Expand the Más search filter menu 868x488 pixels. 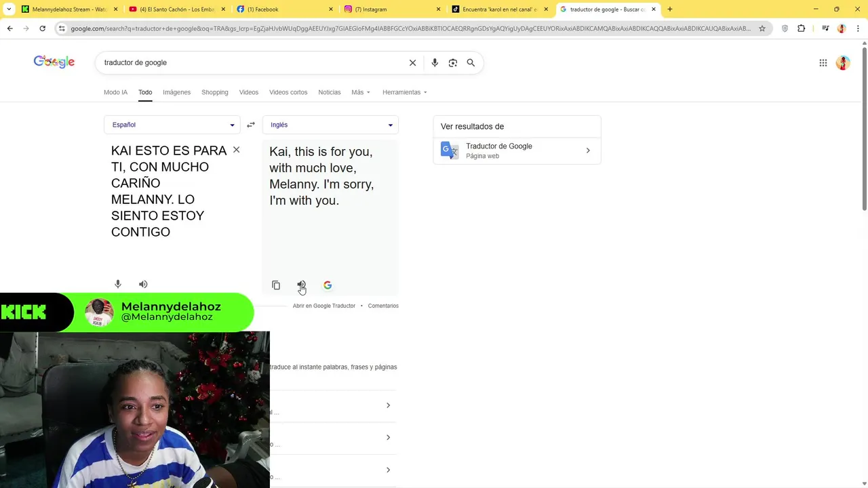click(361, 92)
